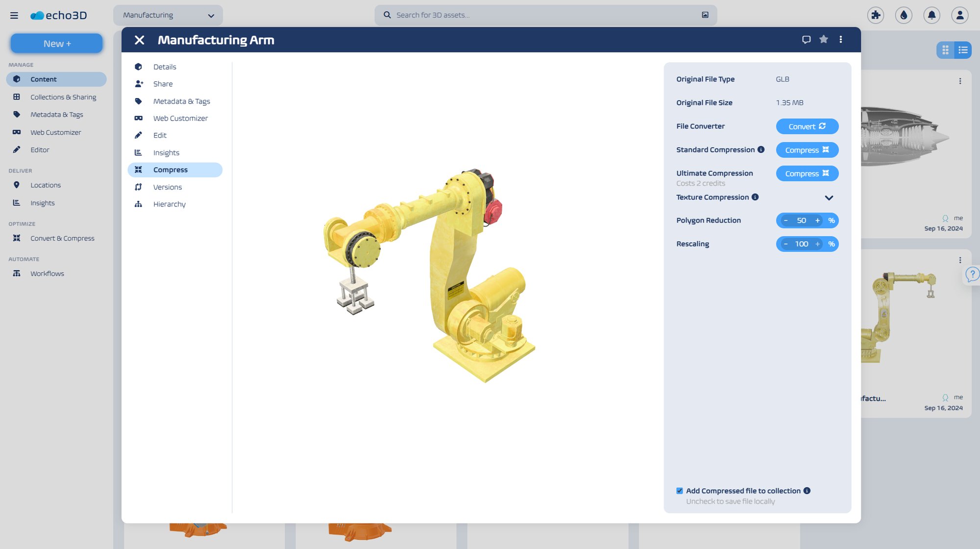Open the notifications bell

[x=932, y=15]
